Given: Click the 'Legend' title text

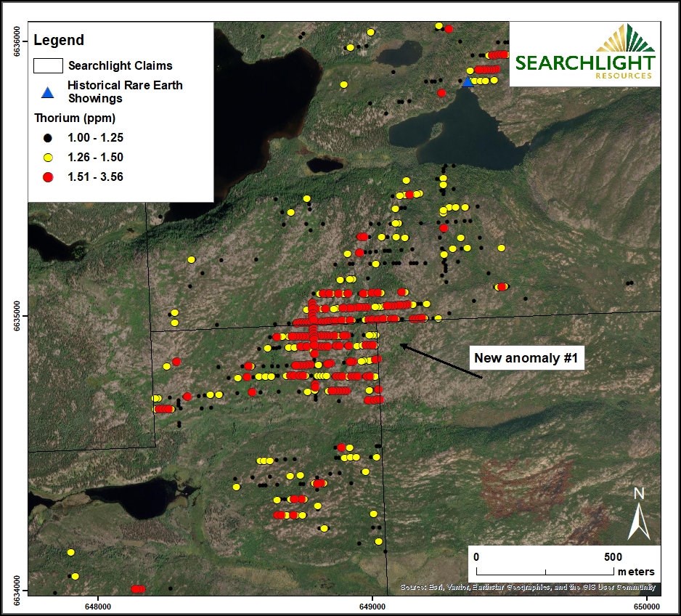Looking at the screenshot, I should [x=59, y=41].
